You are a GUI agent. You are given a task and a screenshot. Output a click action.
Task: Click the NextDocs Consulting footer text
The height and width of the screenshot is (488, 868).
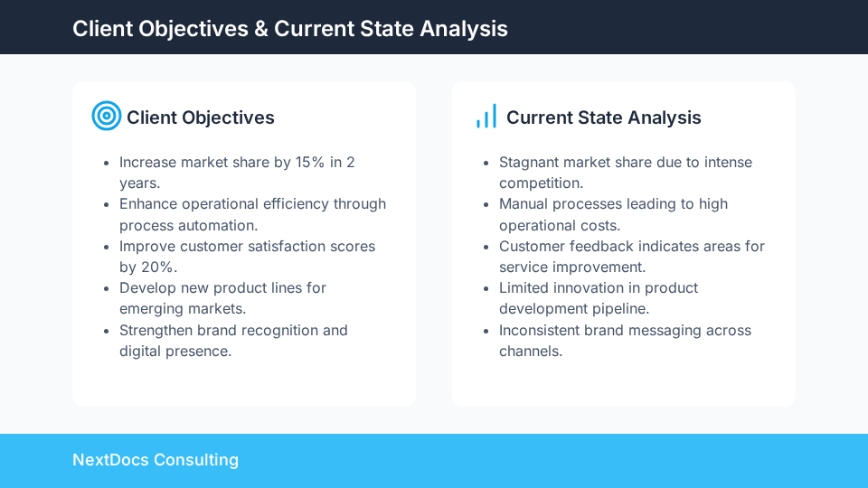coord(156,460)
